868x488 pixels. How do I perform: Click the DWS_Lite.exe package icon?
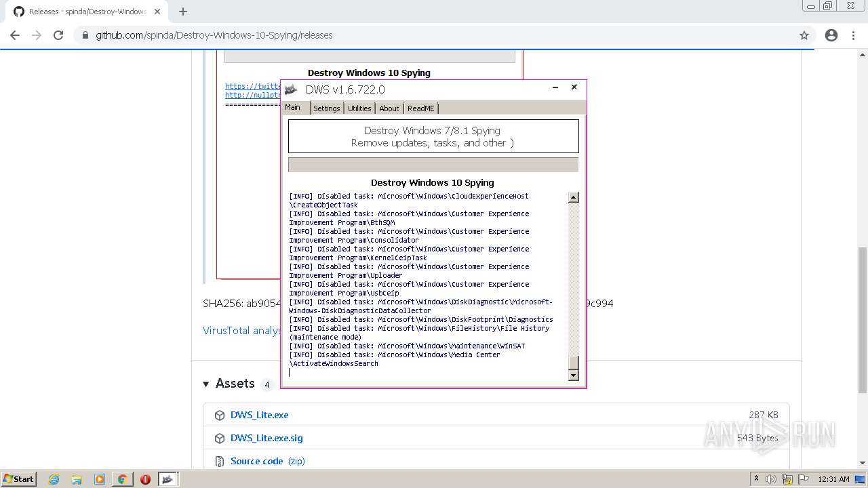click(x=220, y=415)
